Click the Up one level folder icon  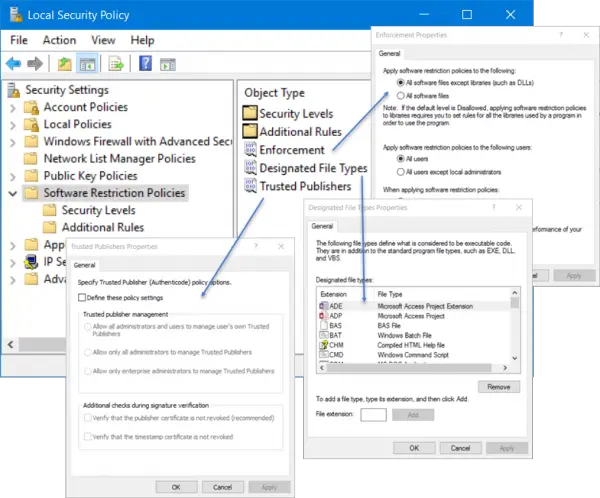[65, 64]
